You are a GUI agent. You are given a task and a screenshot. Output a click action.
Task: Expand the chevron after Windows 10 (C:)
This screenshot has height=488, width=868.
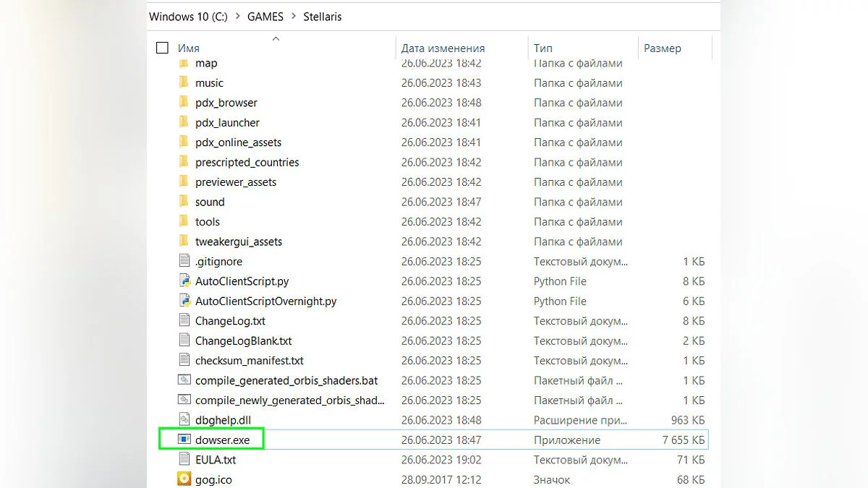(238, 16)
